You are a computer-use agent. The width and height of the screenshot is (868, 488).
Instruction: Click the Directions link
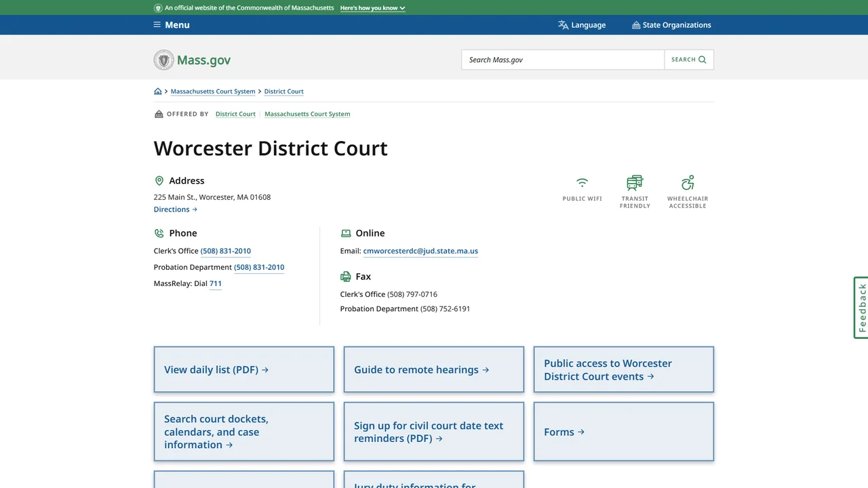tap(176, 209)
